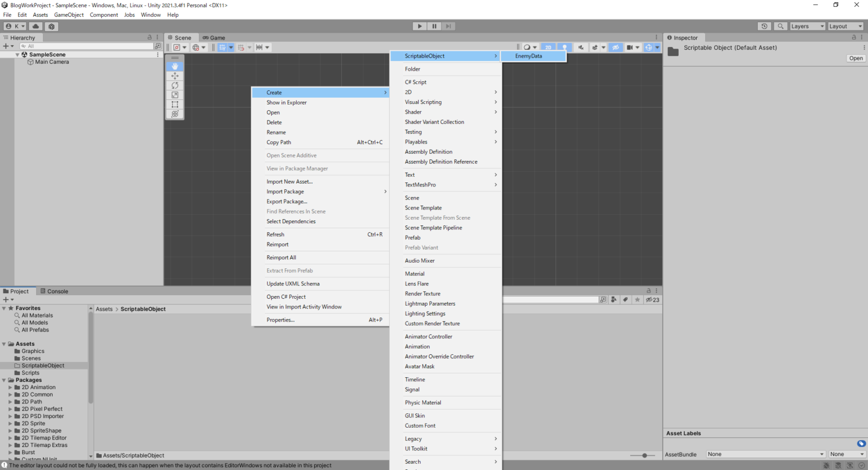Image resolution: width=868 pixels, height=470 pixels.
Task: Click the Open button in the Inspector
Action: [856, 58]
